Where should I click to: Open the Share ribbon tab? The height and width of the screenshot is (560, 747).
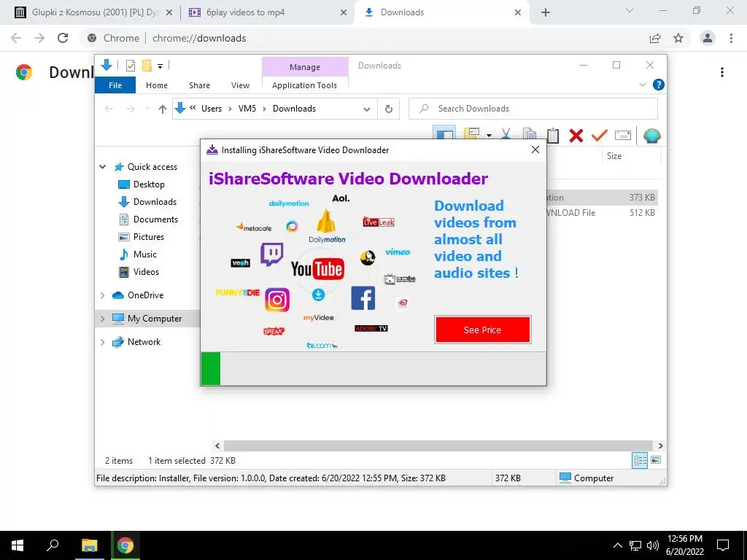pos(199,85)
